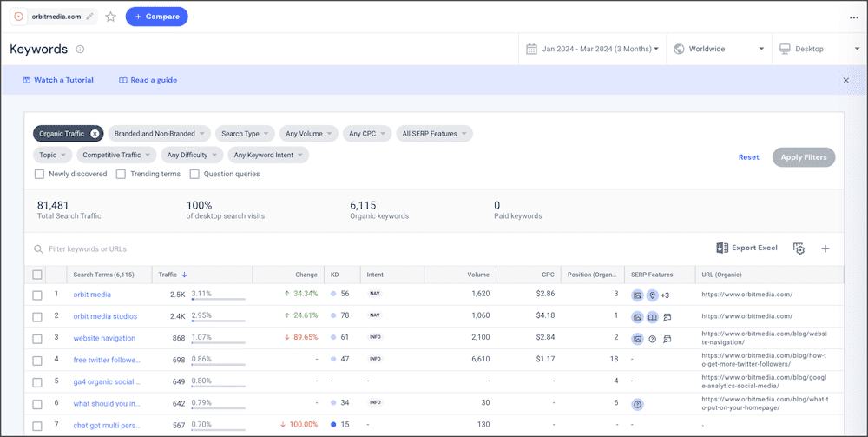Viewport: 868px width, 437px height.
Task: Click the favorite star icon
Action: [111, 17]
